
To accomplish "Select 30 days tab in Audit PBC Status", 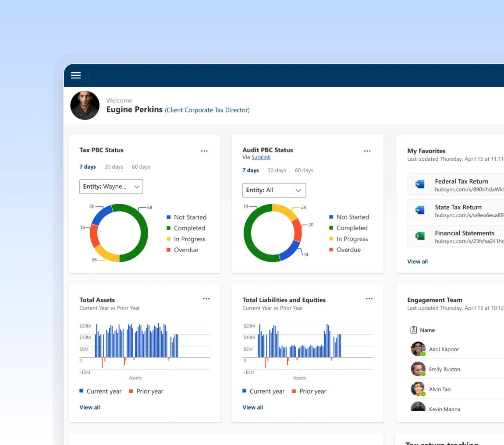I will (277, 170).
